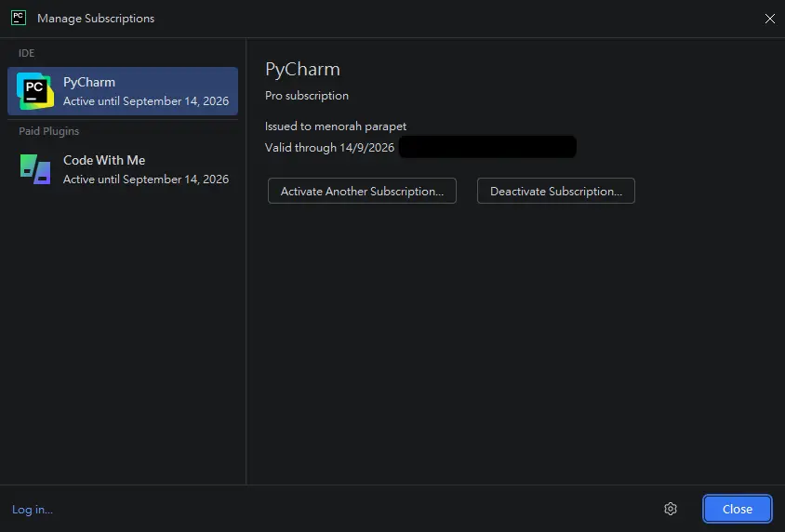
Task: Click Activate Another Subscription button
Action: pos(362,191)
